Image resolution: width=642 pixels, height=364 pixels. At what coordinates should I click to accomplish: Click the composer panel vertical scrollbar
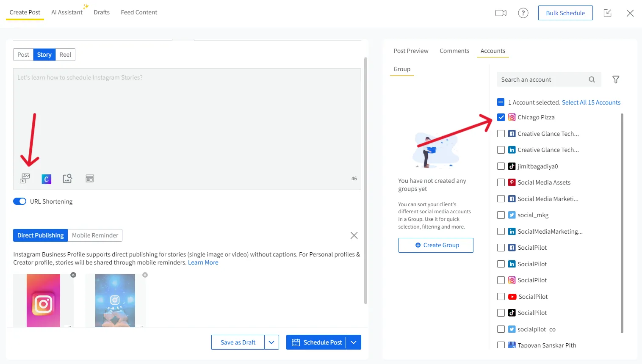365,181
